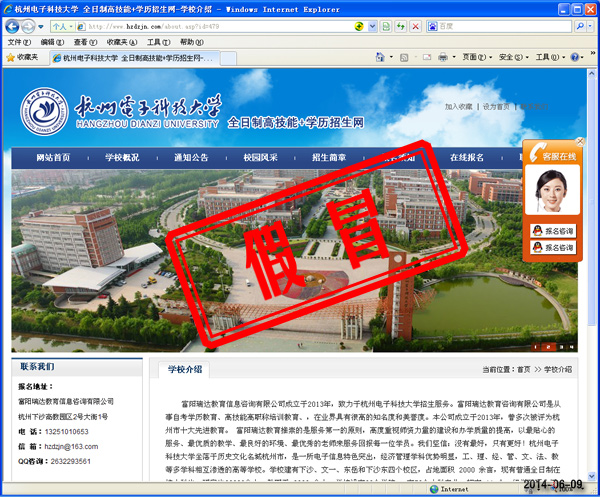
Task: Click the blue Help question mark icon
Action: tap(575, 57)
